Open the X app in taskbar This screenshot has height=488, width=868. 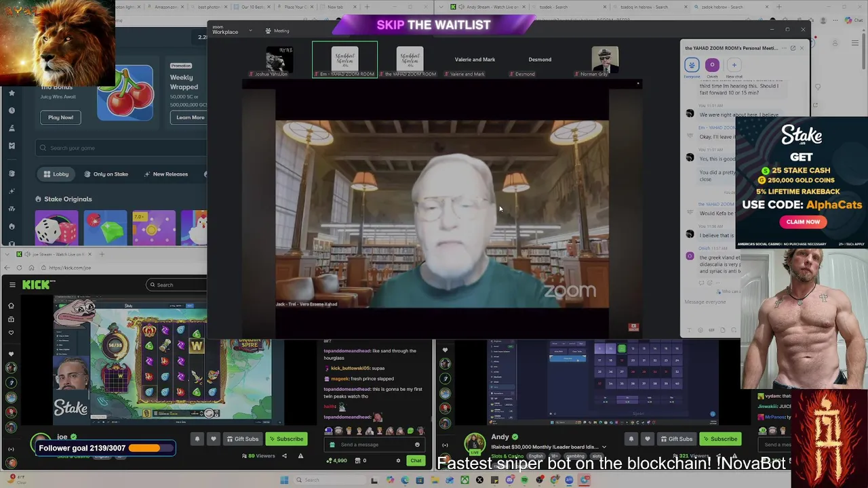click(479, 480)
